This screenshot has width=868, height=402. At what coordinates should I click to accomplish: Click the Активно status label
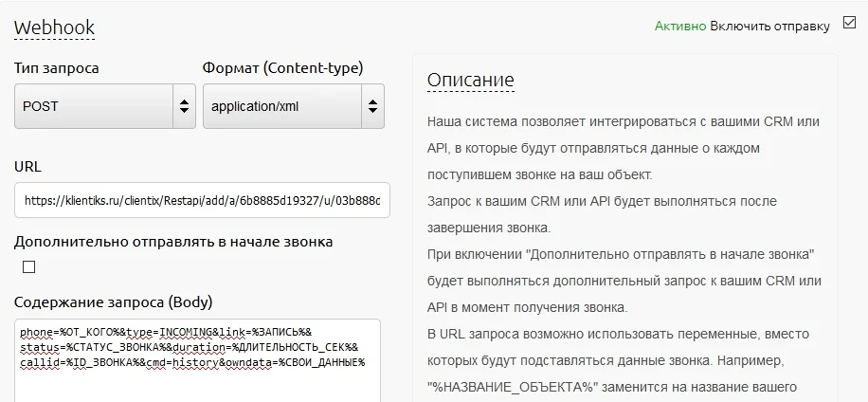[680, 26]
